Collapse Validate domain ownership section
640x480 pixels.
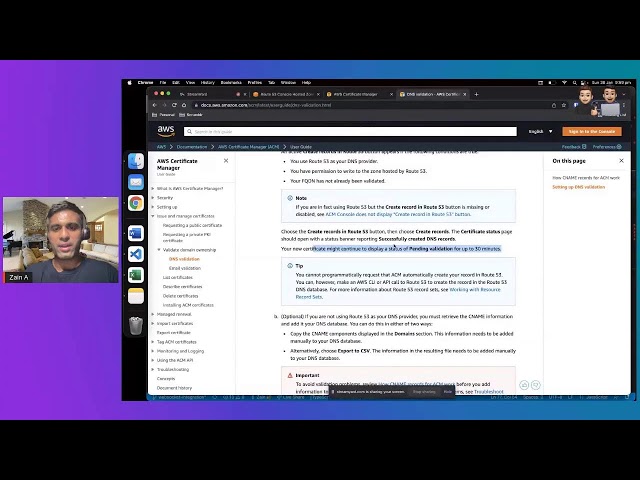click(x=159, y=250)
